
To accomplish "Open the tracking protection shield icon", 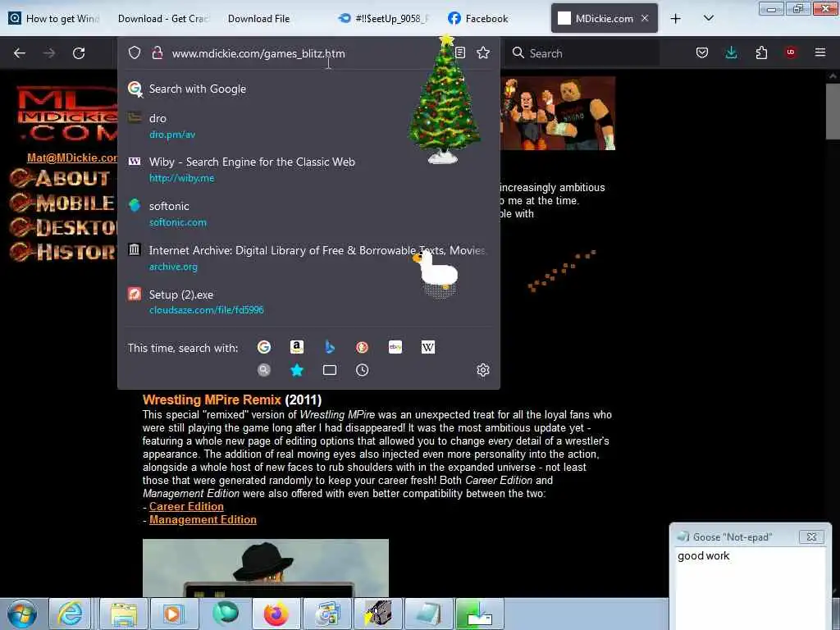I will pos(135,52).
